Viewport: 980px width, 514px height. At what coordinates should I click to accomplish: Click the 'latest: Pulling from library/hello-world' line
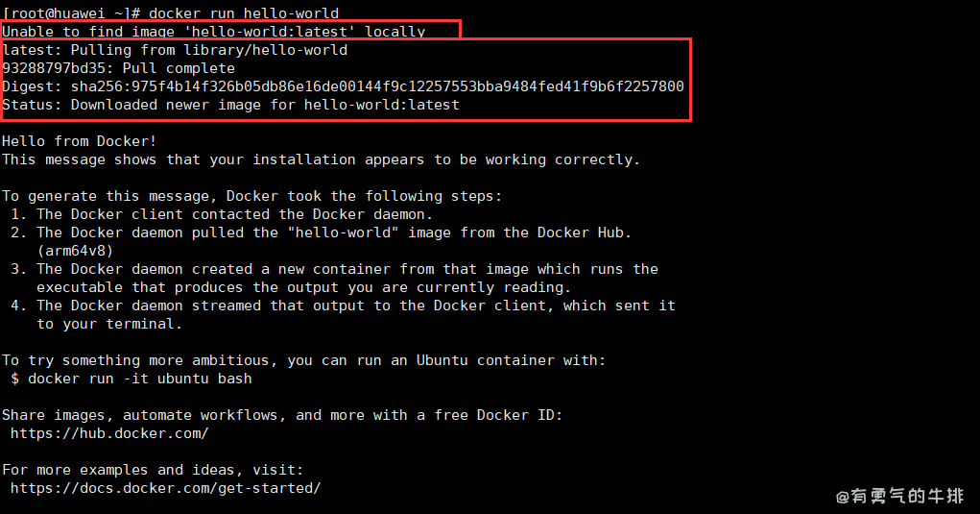(x=175, y=50)
